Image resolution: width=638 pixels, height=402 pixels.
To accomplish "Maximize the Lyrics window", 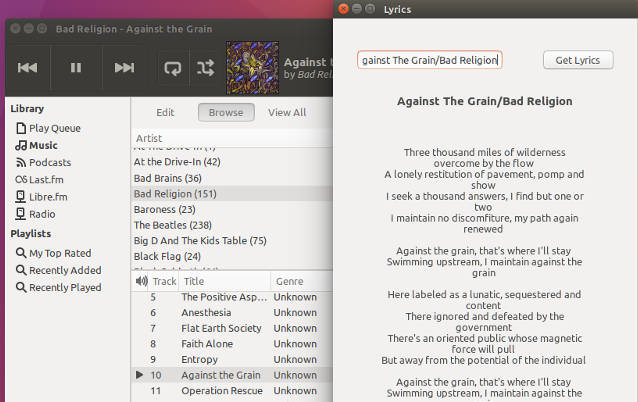I will click(x=370, y=9).
